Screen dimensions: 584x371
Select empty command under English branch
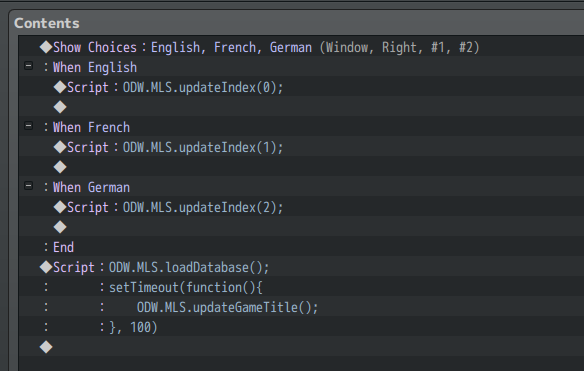click(x=301, y=107)
